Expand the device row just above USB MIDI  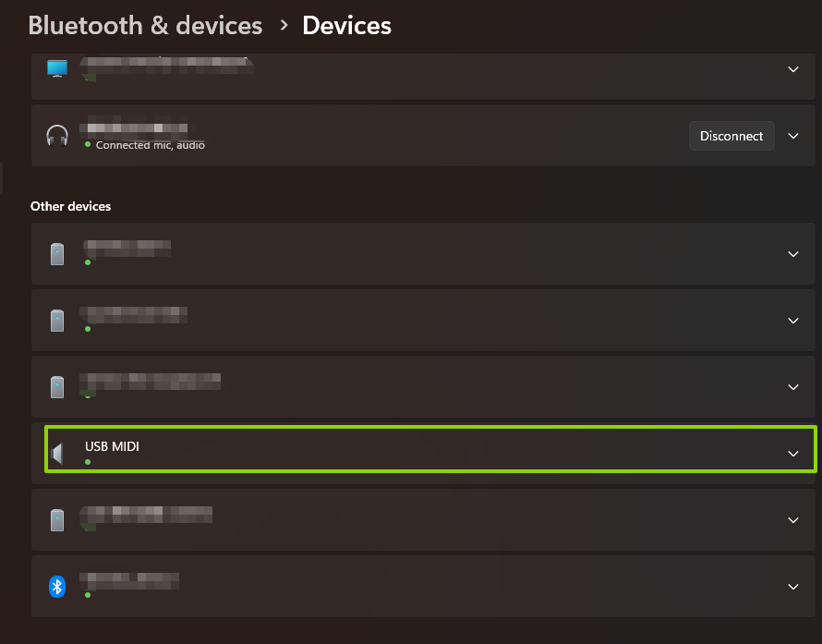tap(792, 387)
